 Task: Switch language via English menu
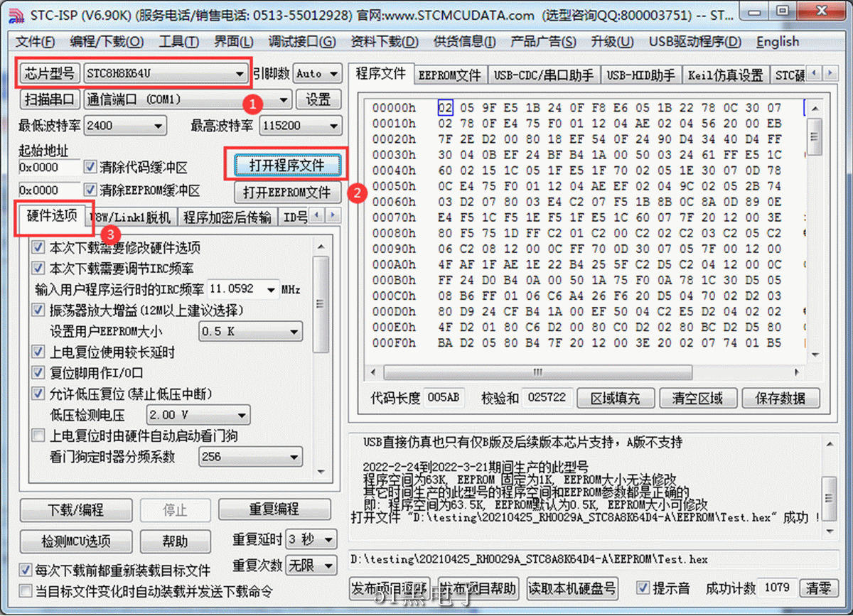tap(778, 42)
